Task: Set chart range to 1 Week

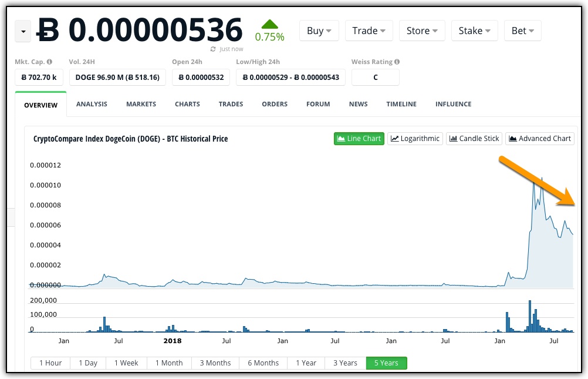Action: (x=126, y=363)
